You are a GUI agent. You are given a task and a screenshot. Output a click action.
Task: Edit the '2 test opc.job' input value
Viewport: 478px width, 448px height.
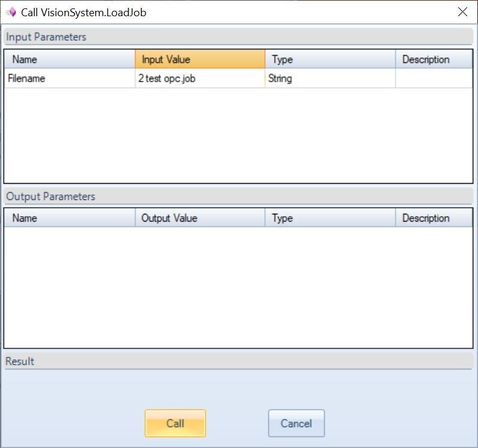(199, 79)
